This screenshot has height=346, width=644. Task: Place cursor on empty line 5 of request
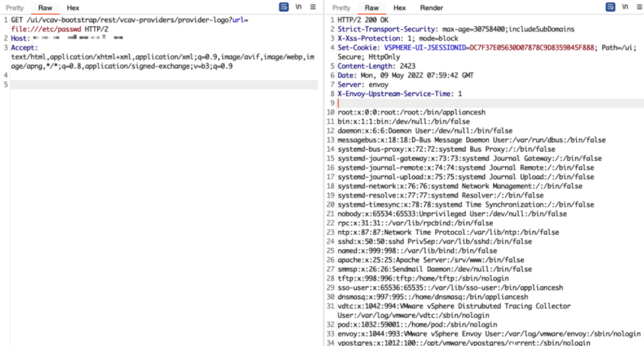[x=164, y=85]
